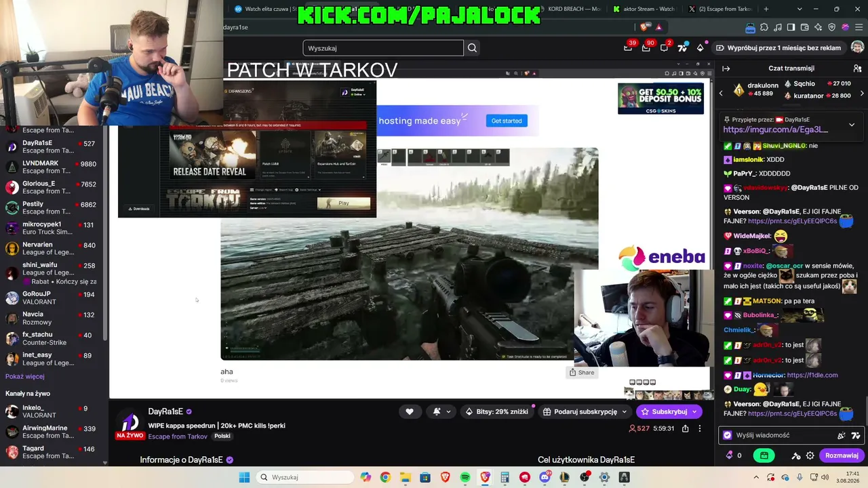
Task: Open 7TV emote menu in chat input
Action: point(856,436)
